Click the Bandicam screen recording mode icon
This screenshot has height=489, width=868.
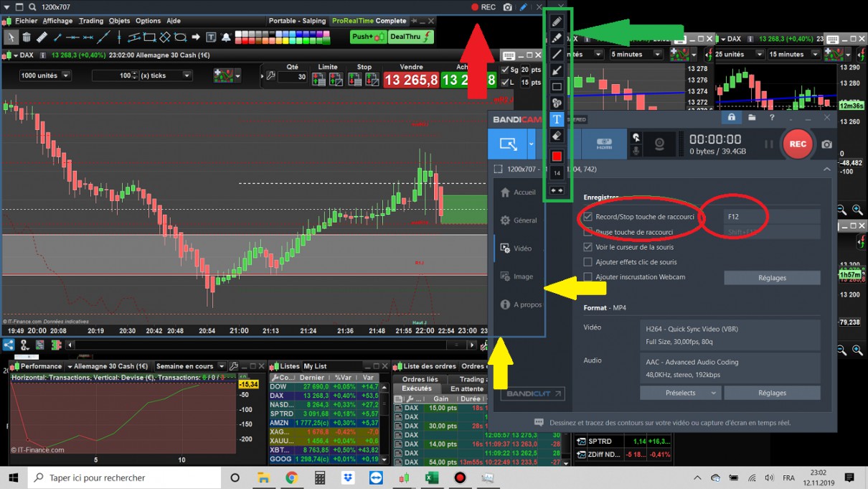[508, 144]
